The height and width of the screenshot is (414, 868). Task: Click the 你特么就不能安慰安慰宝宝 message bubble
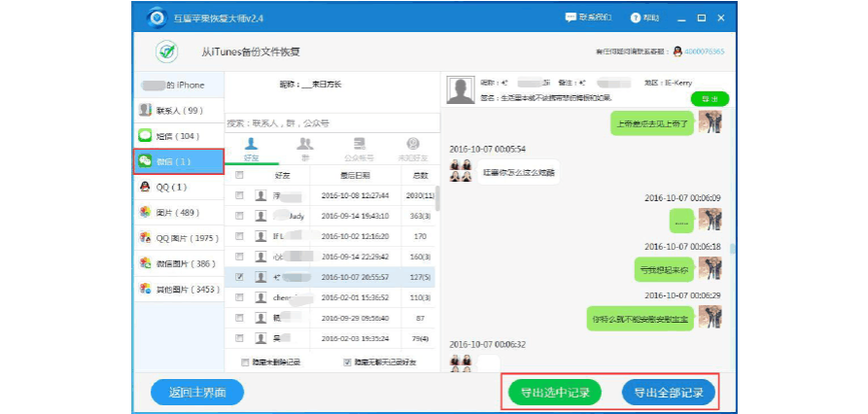(641, 318)
